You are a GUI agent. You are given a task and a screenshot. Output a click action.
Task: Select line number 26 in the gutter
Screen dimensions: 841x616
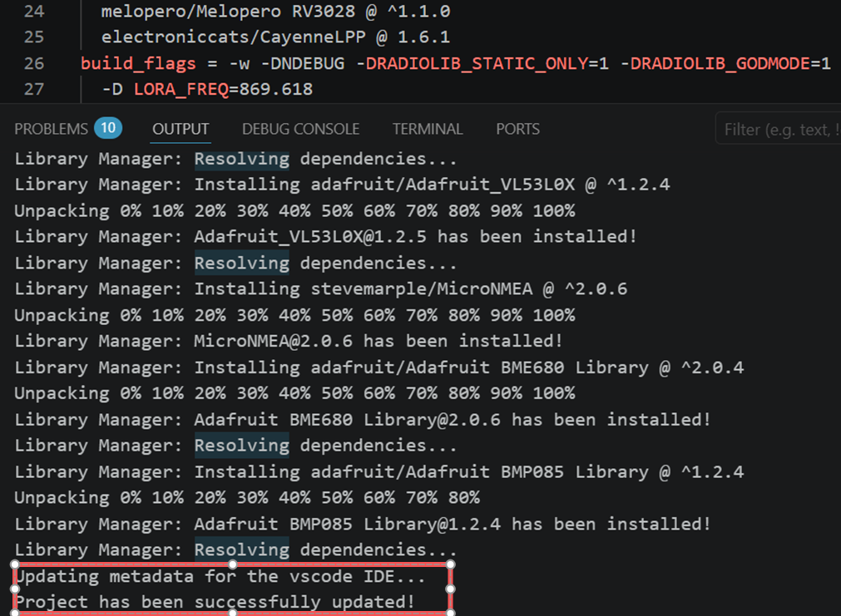click(32, 63)
